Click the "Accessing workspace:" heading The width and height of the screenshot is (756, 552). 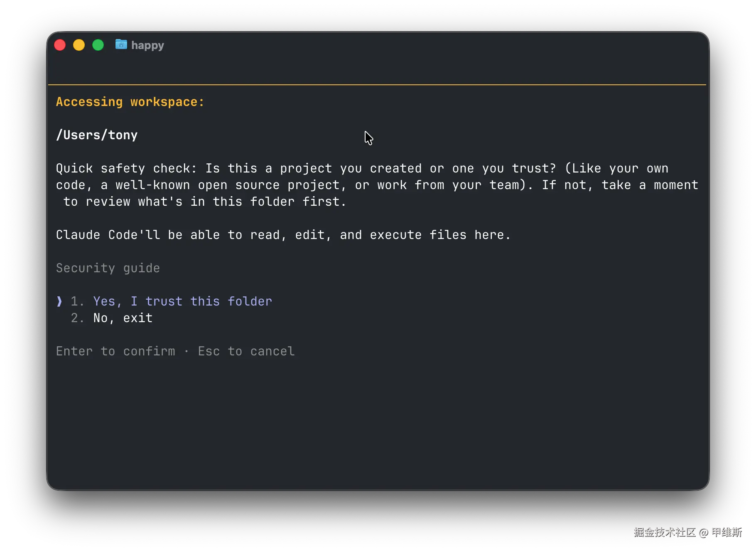pyautogui.click(x=130, y=102)
